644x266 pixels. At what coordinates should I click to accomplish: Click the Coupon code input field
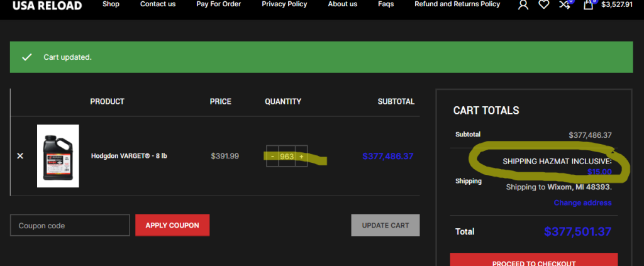70,225
